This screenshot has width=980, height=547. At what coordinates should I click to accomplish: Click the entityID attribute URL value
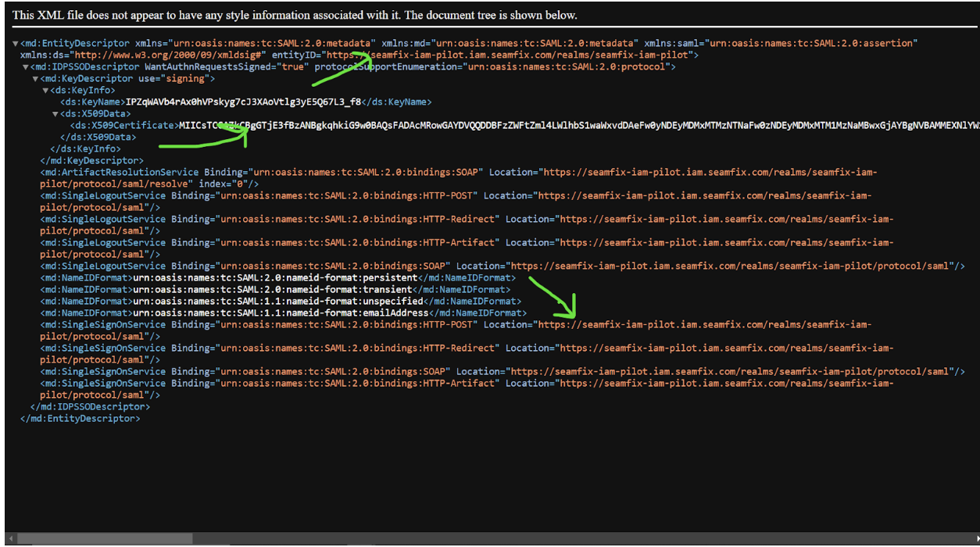coord(510,55)
